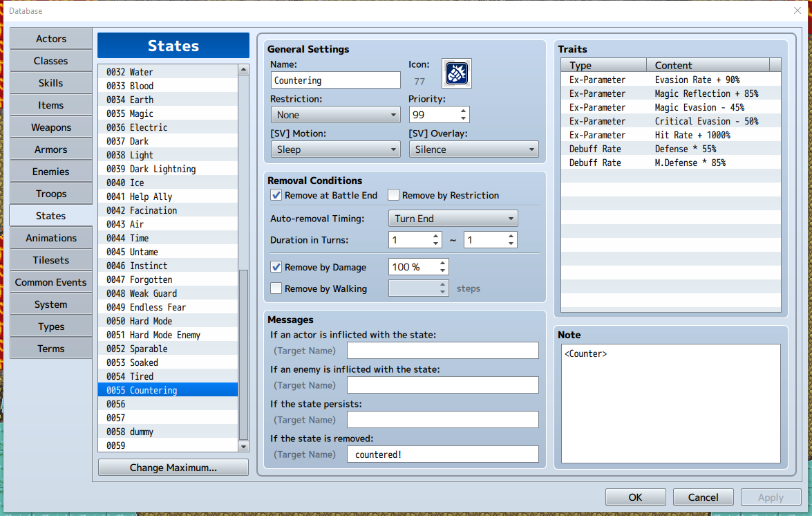This screenshot has height=516, width=812.
Task: Switch to the Terms tab
Action: pos(50,349)
